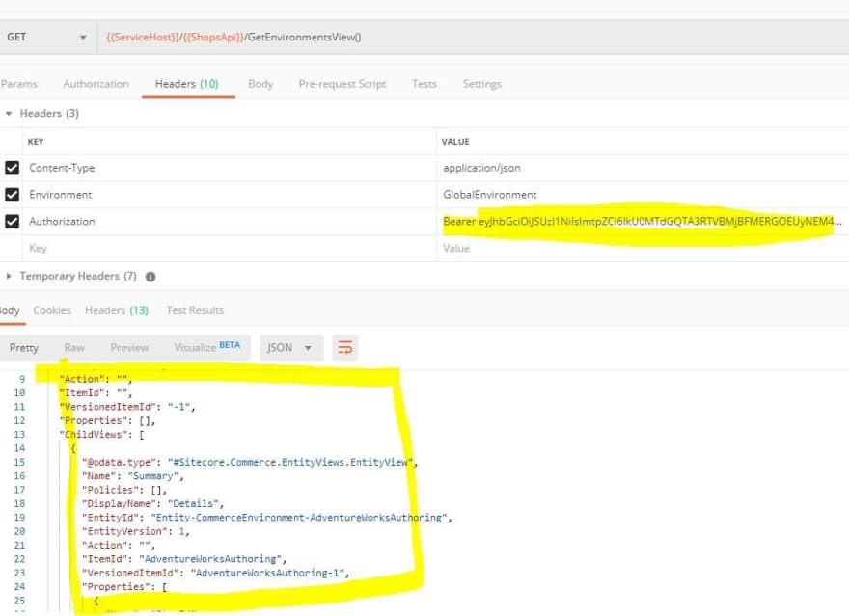Open the Test Results tab

pos(195,310)
